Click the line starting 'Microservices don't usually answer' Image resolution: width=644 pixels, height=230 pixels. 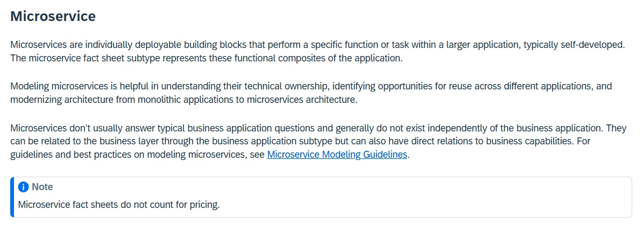point(215,128)
